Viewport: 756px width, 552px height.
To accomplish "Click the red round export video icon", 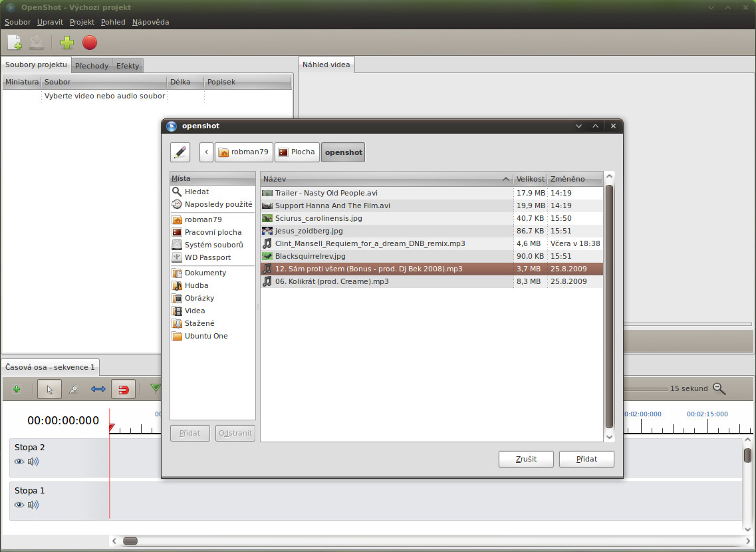I will 90,43.
